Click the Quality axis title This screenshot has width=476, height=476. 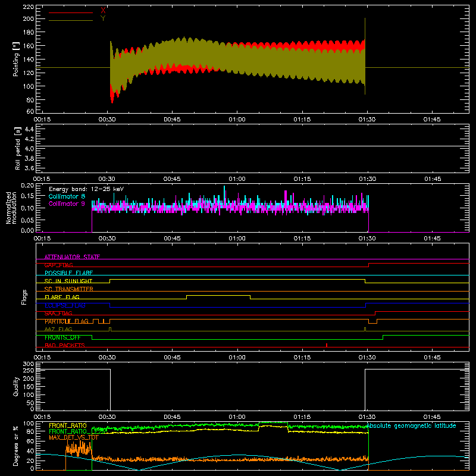pos(16,386)
